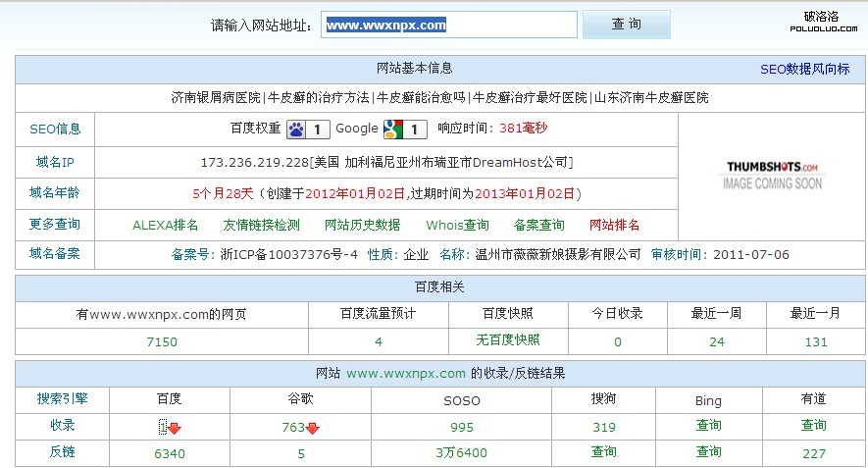The image size is (868, 468).
Task: Open the 备案查询 link
Action: click(x=538, y=225)
